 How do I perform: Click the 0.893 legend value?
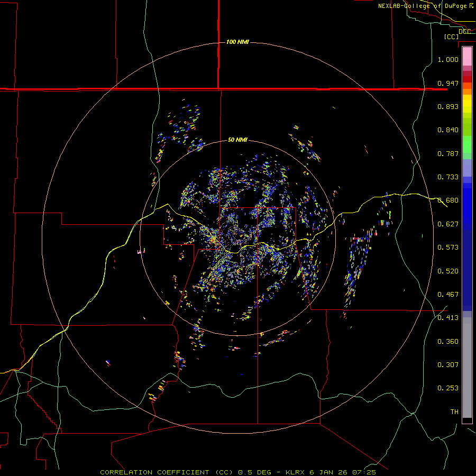coord(448,106)
